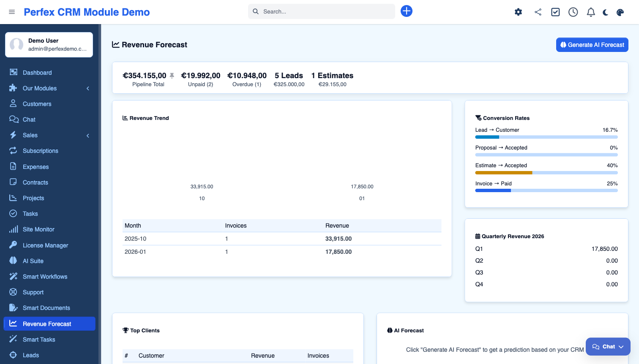Click into the Search field

click(325, 11)
